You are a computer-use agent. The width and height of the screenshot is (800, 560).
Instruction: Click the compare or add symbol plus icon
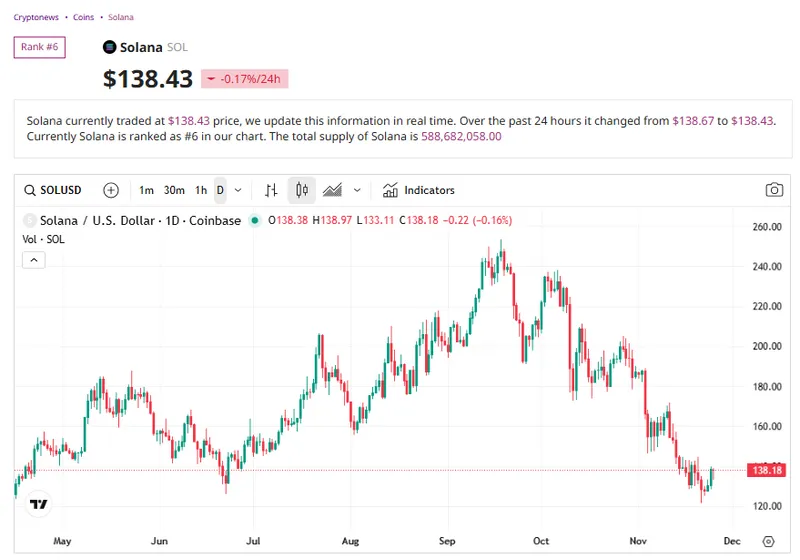pyautogui.click(x=111, y=190)
